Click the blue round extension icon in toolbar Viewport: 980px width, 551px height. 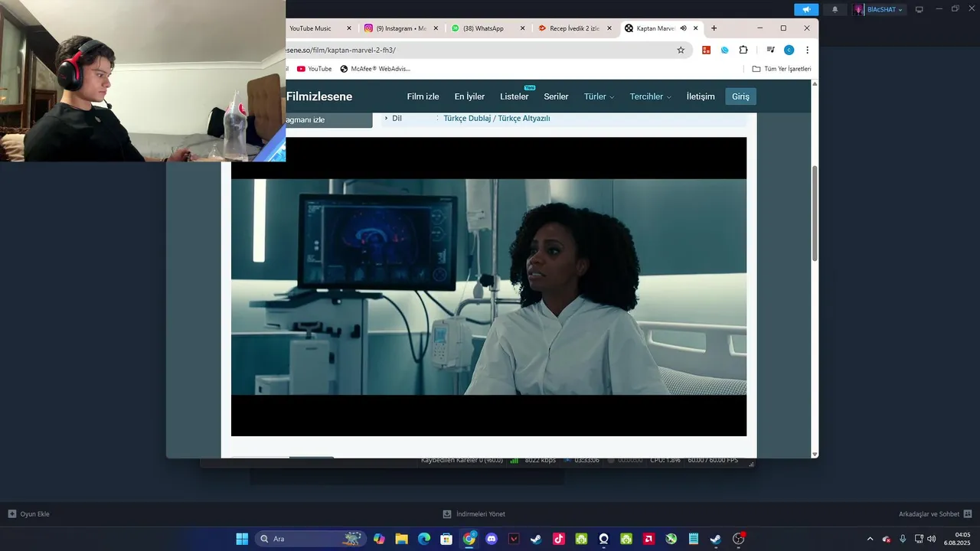click(724, 50)
